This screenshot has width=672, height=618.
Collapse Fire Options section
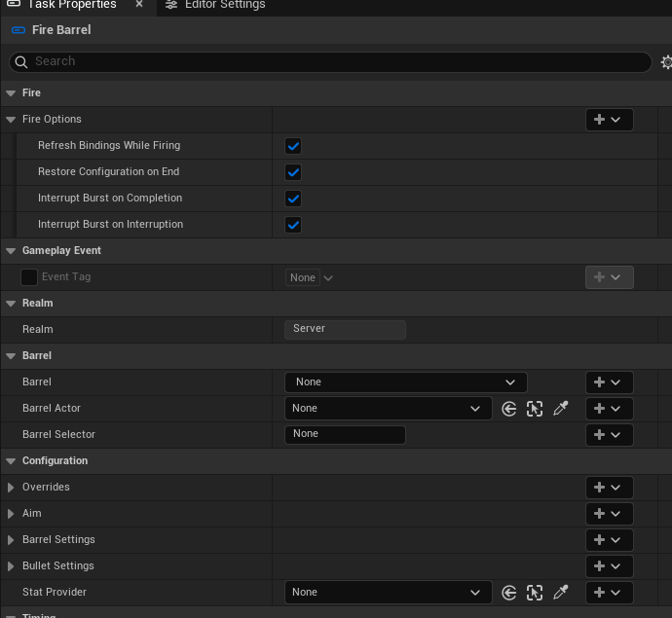click(11, 120)
